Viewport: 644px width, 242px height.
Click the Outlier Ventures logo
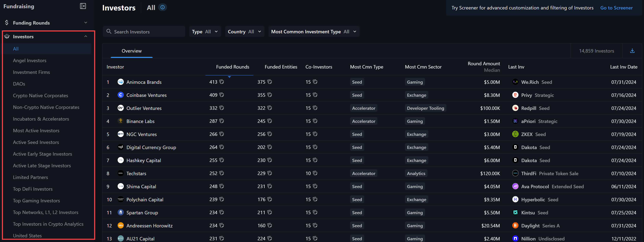[x=121, y=108]
